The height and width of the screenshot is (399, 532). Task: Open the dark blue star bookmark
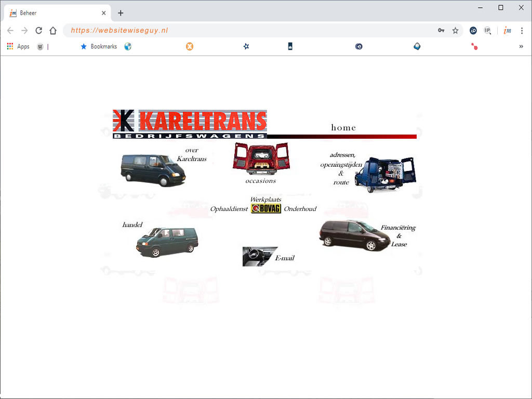pyautogui.click(x=246, y=46)
